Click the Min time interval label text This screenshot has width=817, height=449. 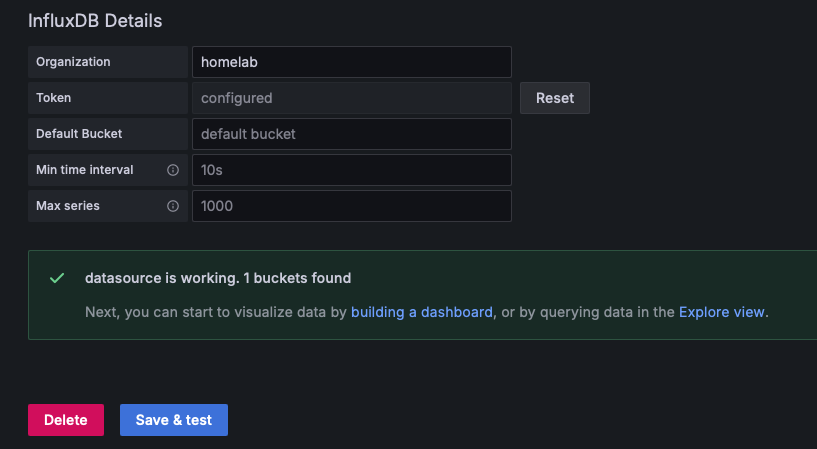[84, 170]
